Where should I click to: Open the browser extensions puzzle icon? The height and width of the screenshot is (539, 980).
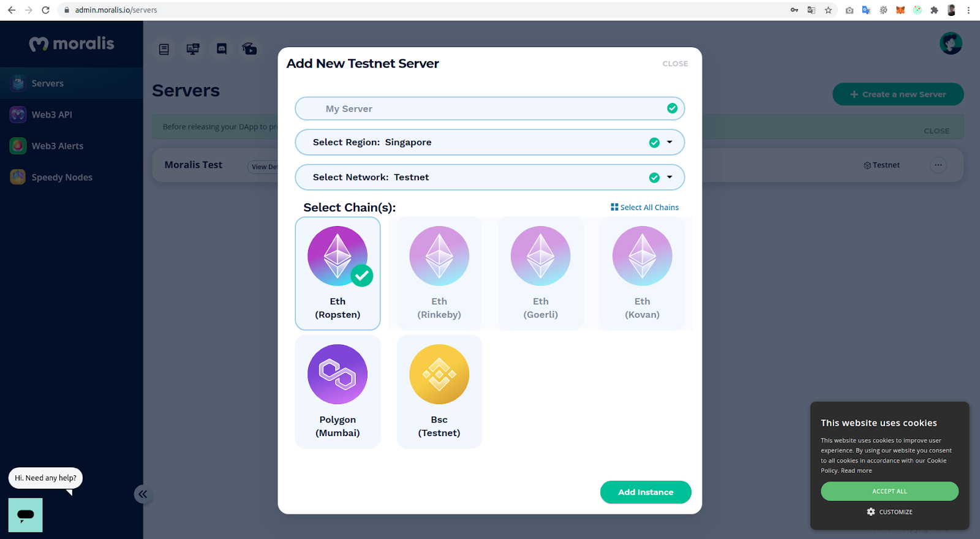tap(934, 10)
